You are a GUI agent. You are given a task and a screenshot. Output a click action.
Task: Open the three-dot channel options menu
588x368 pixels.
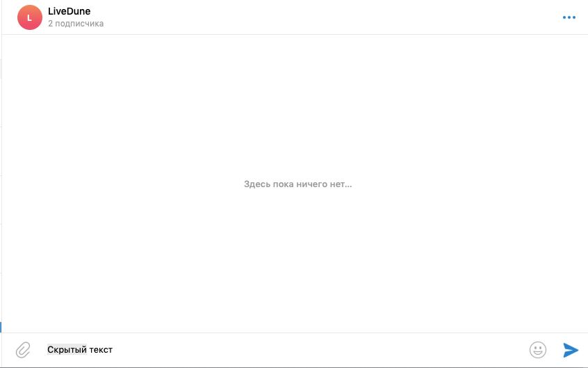(x=569, y=17)
